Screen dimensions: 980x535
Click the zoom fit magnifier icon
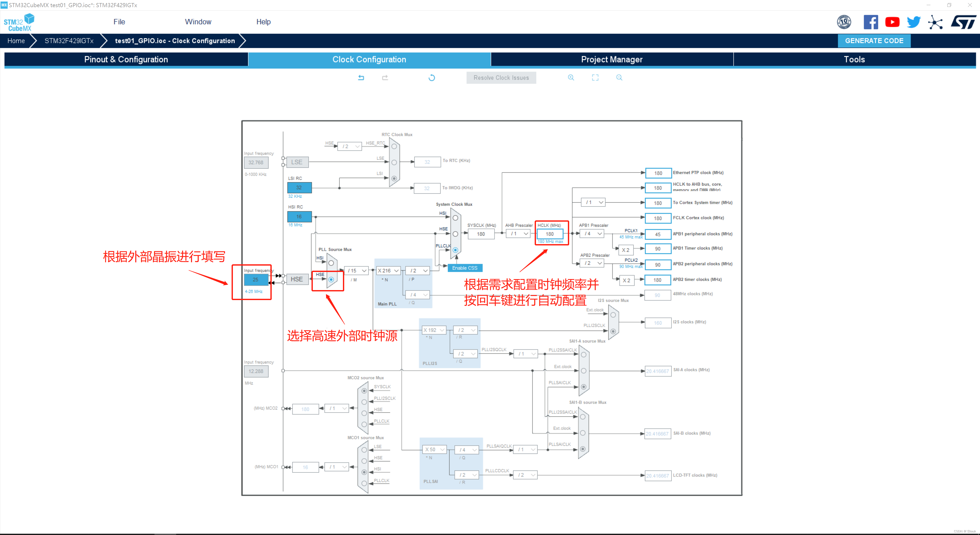[595, 78]
